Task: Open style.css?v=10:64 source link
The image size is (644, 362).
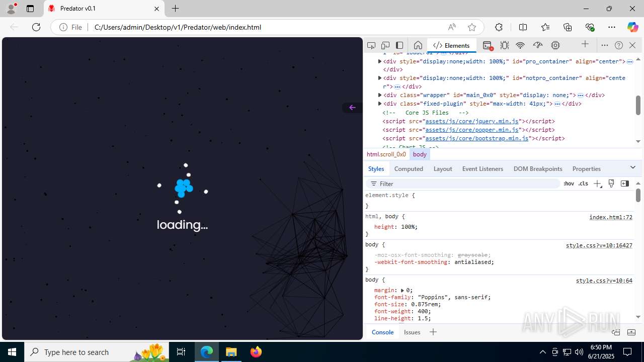Action: (604, 281)
